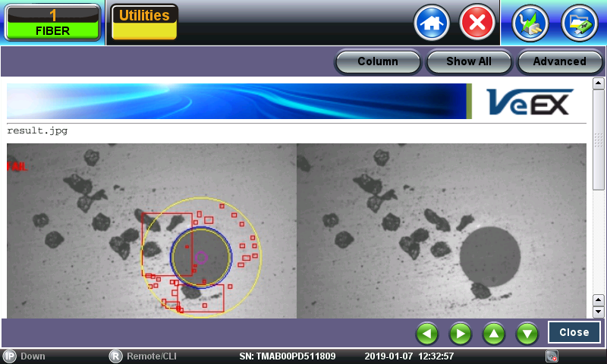The image size is (607, 364).
Task: Click the Show All button
Action: click(468, 61)
